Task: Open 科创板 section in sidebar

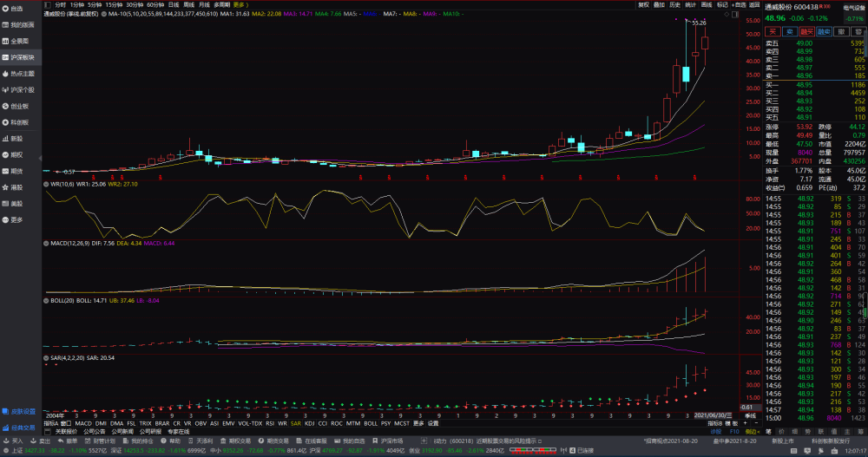Action: click(19, 122)
